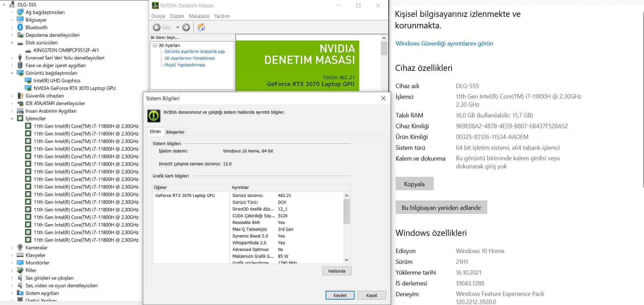Click the Evrensel Seri Veri Yolu USB icon

pos(20,58)
